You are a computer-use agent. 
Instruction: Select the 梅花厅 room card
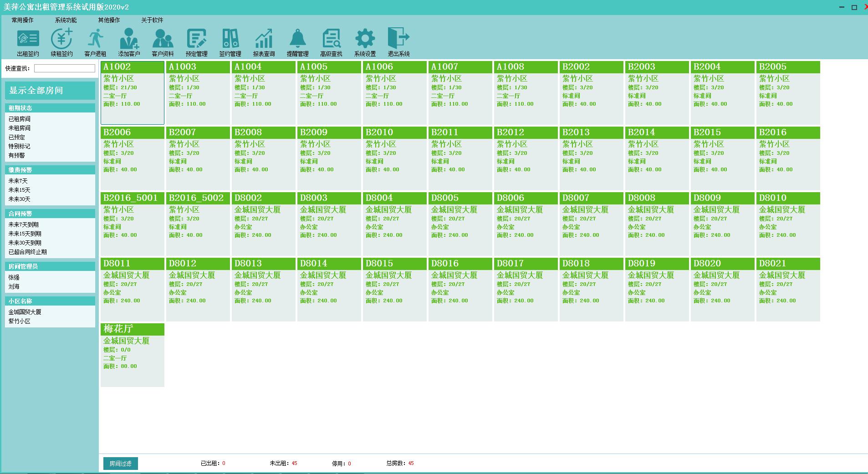(132, 355)
